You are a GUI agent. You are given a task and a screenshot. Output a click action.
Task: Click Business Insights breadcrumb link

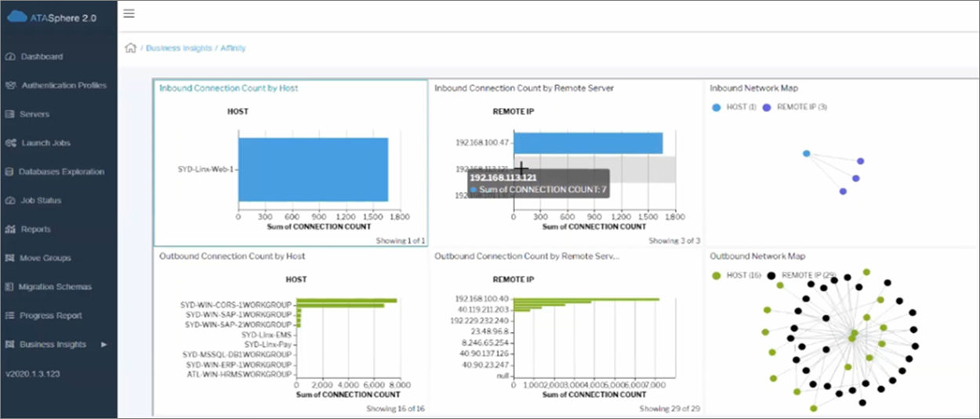(179, 48)
